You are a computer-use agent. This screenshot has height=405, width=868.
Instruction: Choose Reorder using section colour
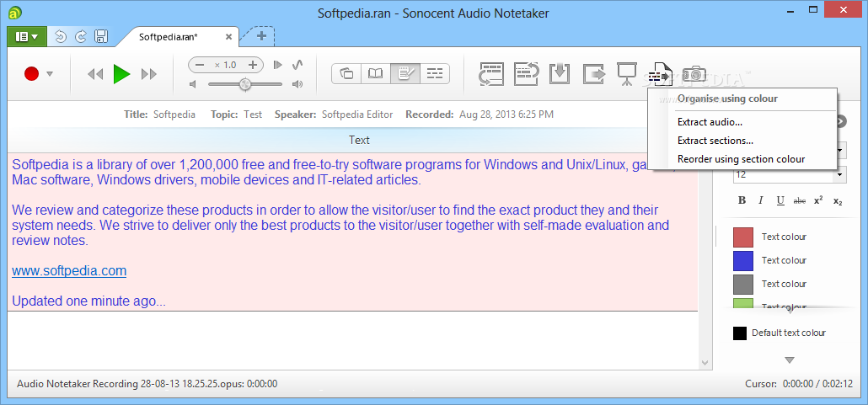pos(742,159)
